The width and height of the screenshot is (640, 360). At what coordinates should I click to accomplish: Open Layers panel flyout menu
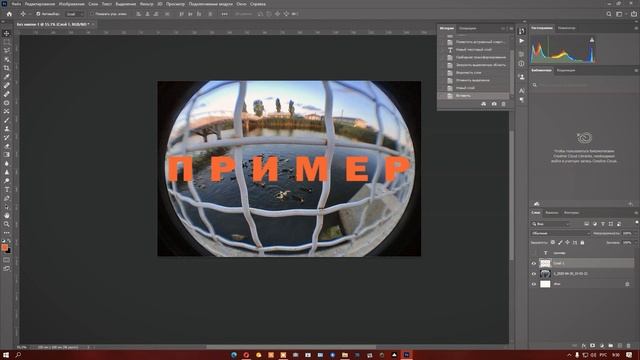[636, 213]
